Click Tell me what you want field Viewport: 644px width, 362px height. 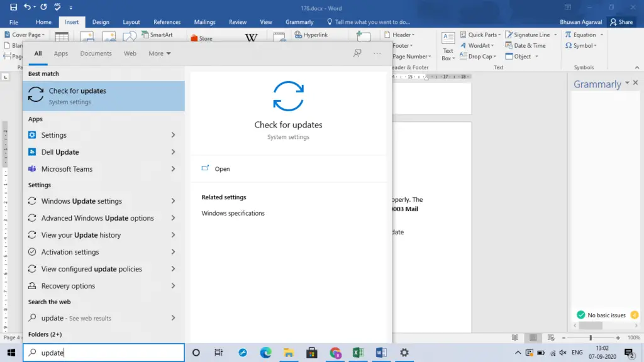(x=369, y=22)
